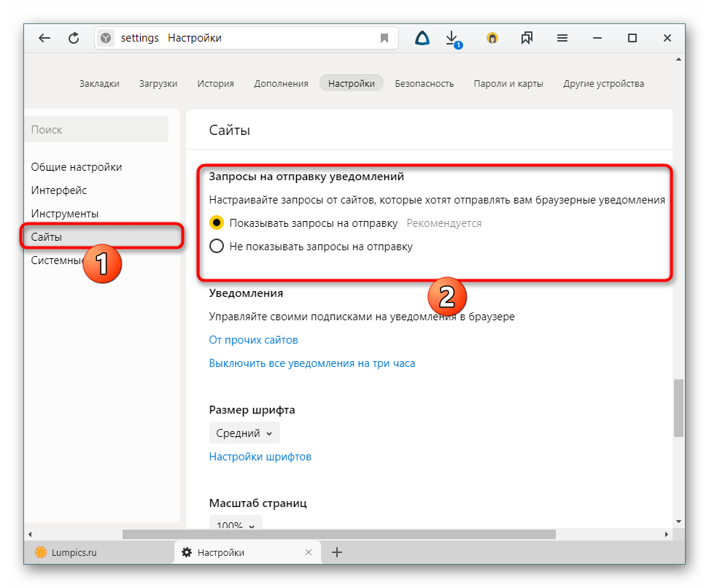Screen dimensions: 709x588
Task: Open the bookmarks collections icon
Action: click(x=527, y=38)
